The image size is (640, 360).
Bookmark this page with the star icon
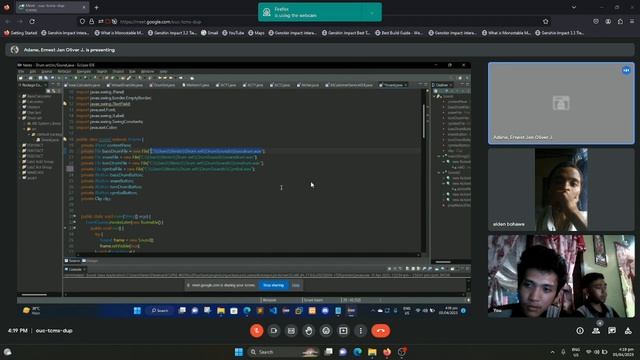(x=546, y=21)
